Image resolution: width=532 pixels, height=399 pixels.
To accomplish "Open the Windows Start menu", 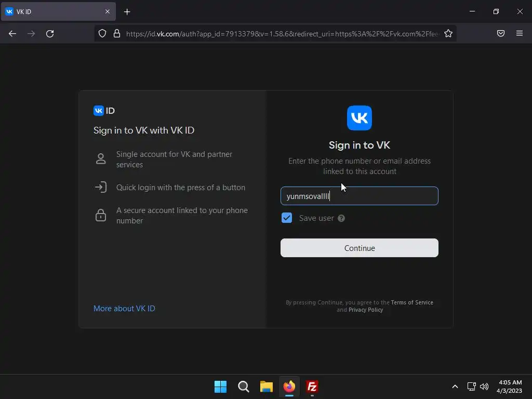I will pyautogui.click(x=220, y=387).
